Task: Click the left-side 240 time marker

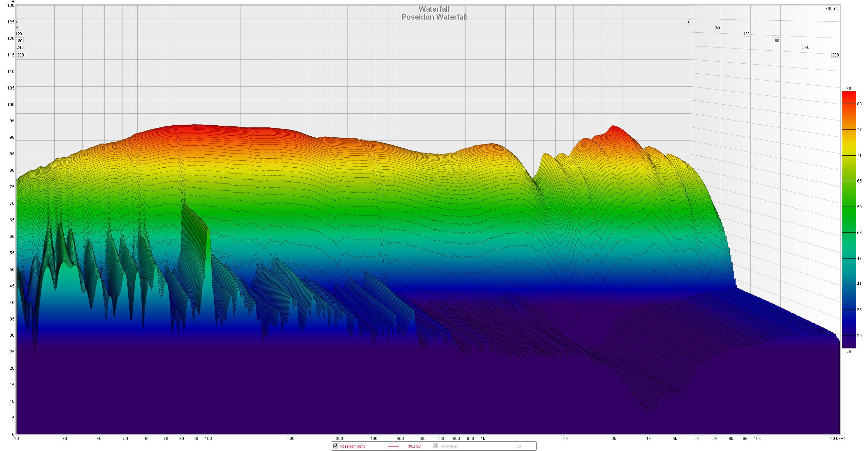Action: click(20, 48)
